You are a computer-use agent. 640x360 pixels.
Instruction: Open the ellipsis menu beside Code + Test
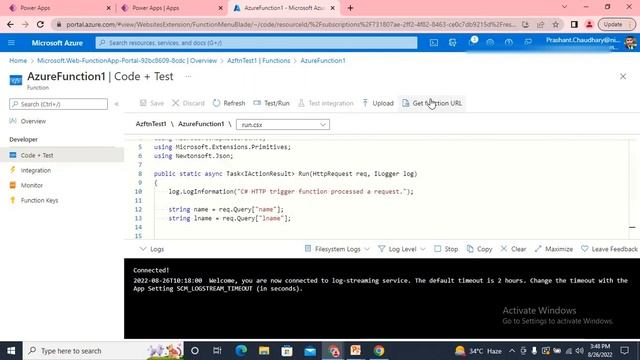click(x=188, y=76)
